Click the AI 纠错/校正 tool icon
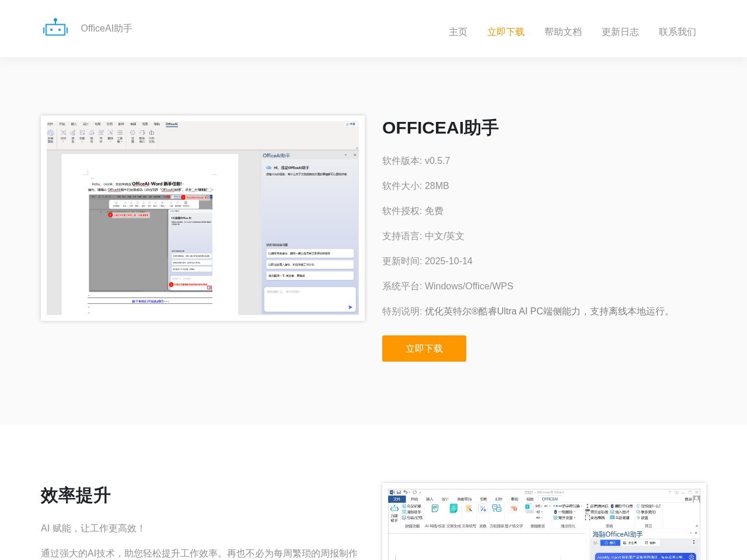747x560 pixels. 434,508
